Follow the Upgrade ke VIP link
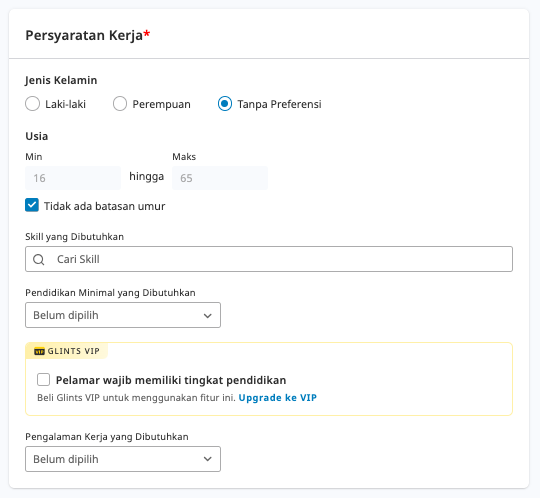 click(x=278, y=398)
